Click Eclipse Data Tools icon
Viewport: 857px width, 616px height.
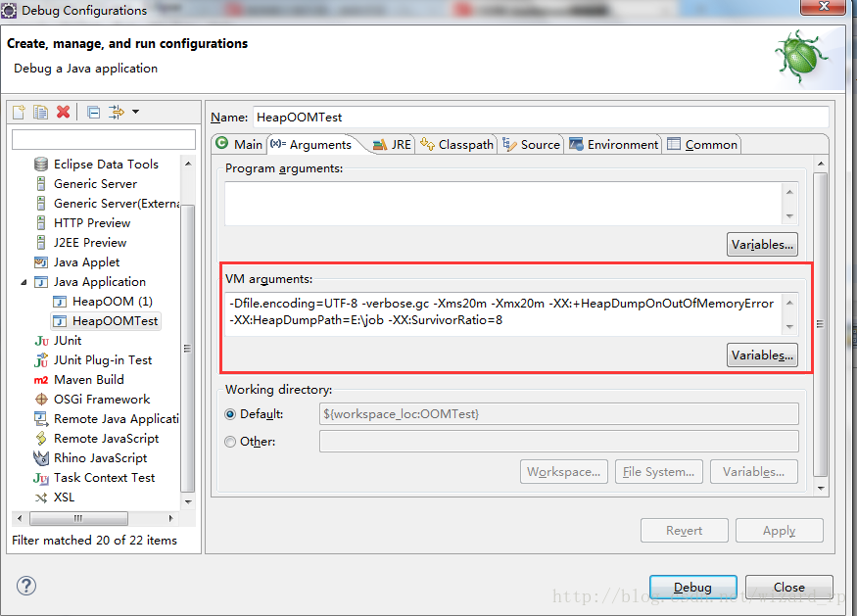pos(41,164)
